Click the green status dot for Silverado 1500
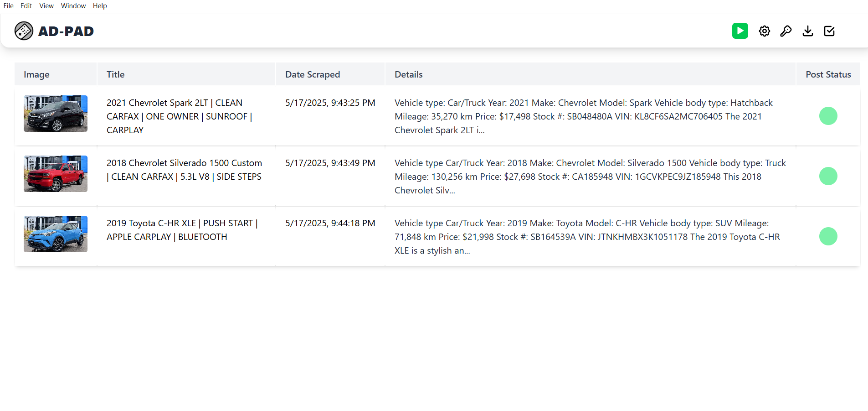The image size is (868, 411). click(828, 176)
